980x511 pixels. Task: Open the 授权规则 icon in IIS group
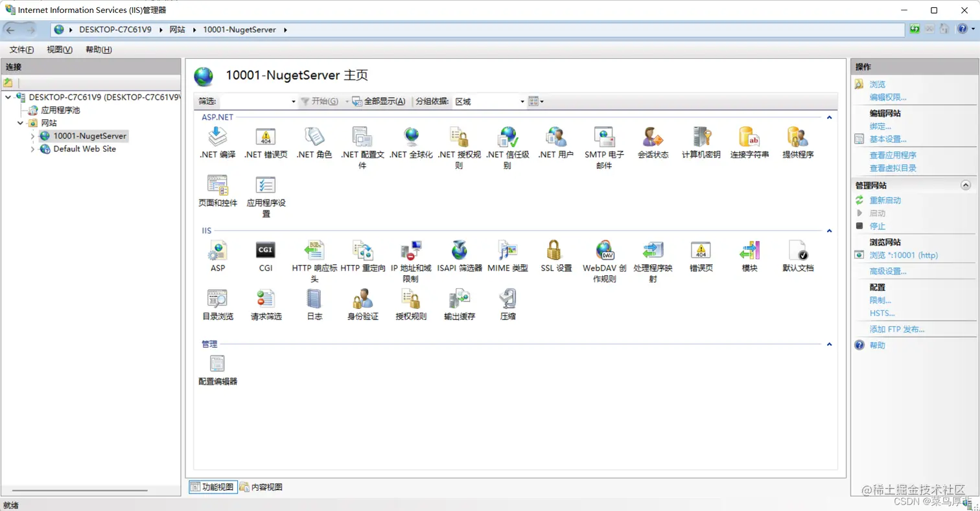[411, 299]
